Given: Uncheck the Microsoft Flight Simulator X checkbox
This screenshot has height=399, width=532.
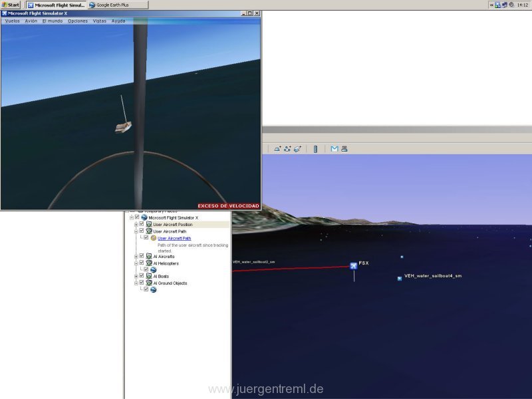Looking at the screenshot, I should pyautogui.click(x=137, y=217).
